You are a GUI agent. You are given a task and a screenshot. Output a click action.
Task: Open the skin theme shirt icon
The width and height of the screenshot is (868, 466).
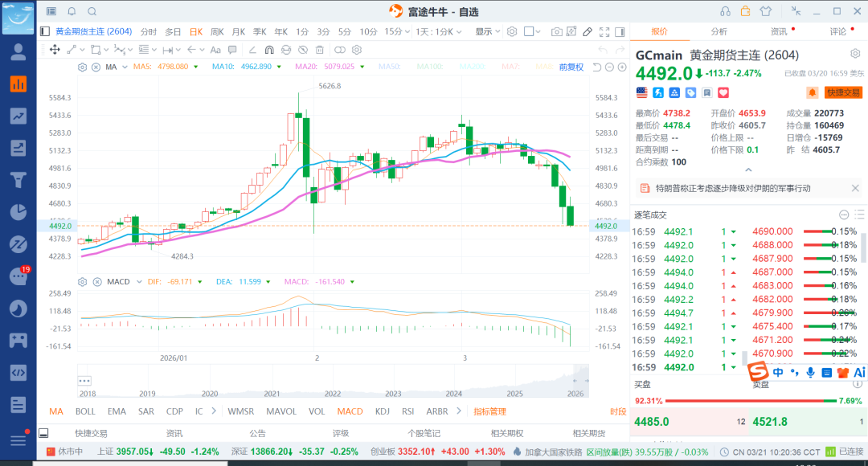(x=766, y=11)
